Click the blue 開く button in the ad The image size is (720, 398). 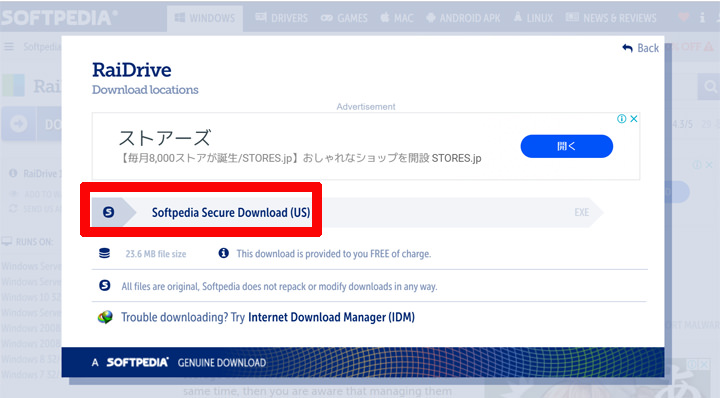click(567, 146)
